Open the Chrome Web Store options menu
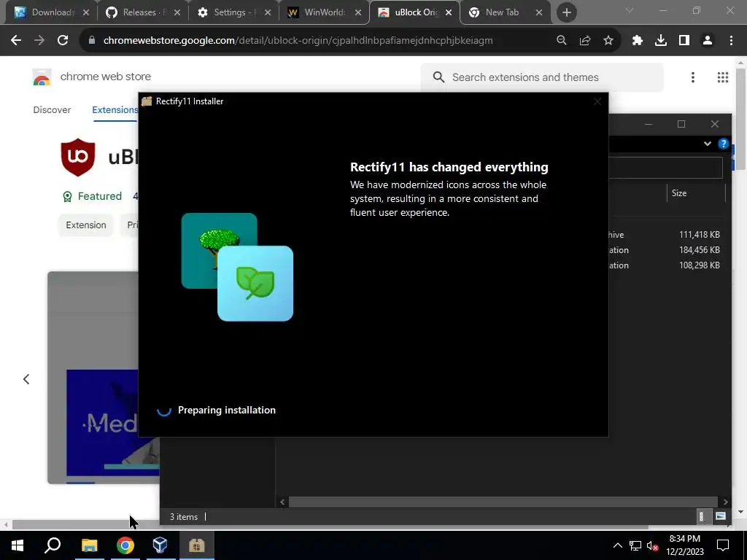This screenshot has width=747, height=560. tap(693, 77)
